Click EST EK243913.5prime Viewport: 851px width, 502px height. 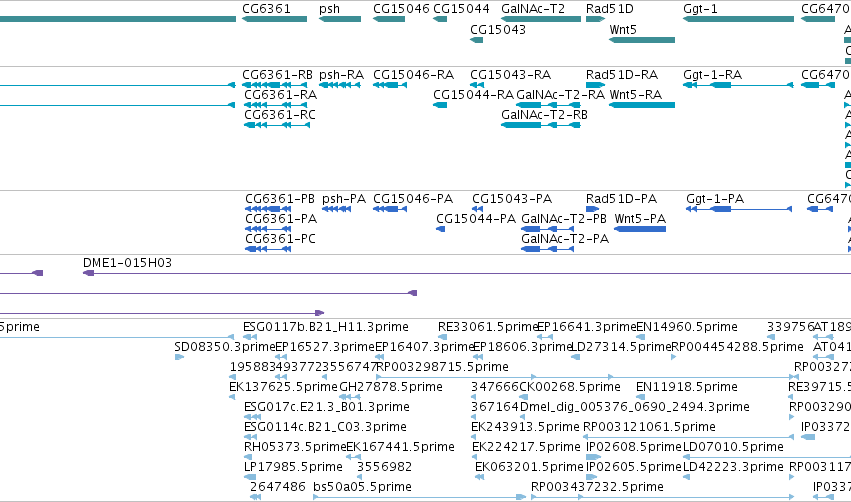tap(474, 437)
